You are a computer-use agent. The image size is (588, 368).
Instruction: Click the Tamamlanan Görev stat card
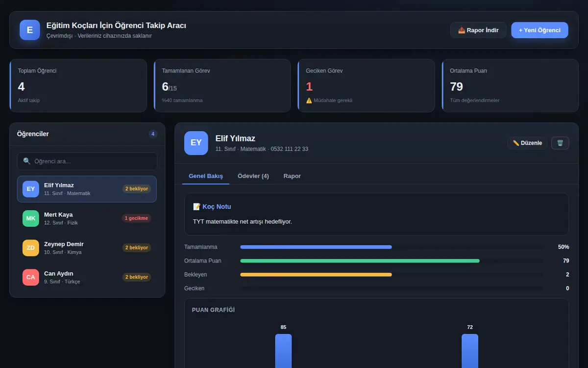(x=222, y=85)
